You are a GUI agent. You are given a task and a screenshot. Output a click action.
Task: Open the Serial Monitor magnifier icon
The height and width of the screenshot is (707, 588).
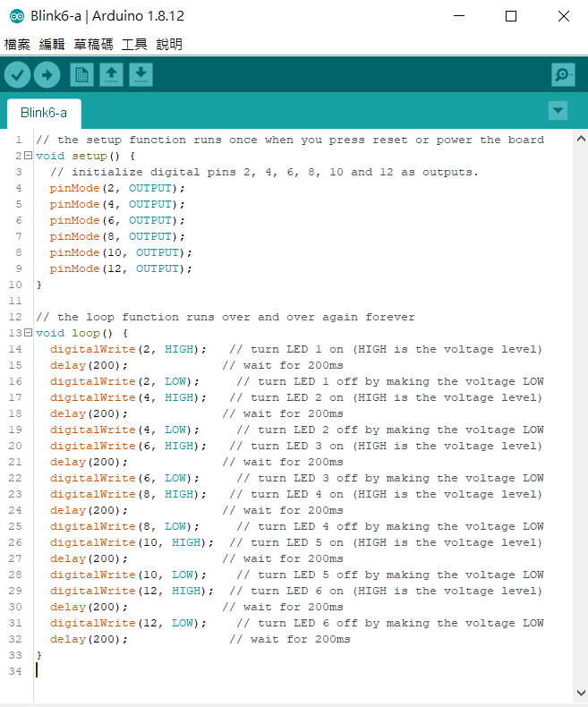(x=563, y=75)
